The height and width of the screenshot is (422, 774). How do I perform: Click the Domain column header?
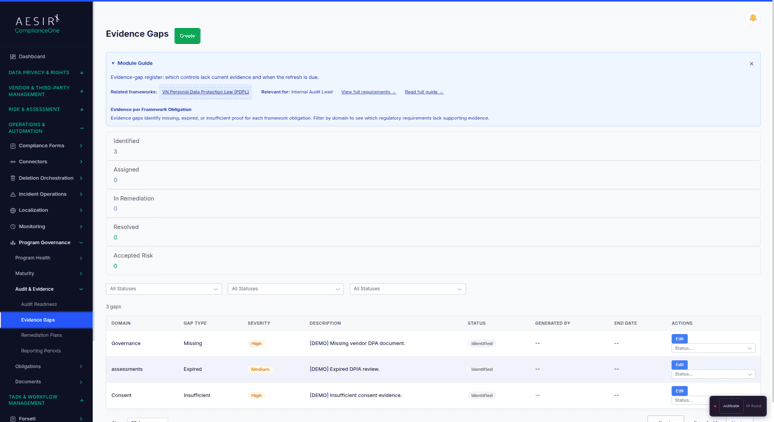point(121,323)
